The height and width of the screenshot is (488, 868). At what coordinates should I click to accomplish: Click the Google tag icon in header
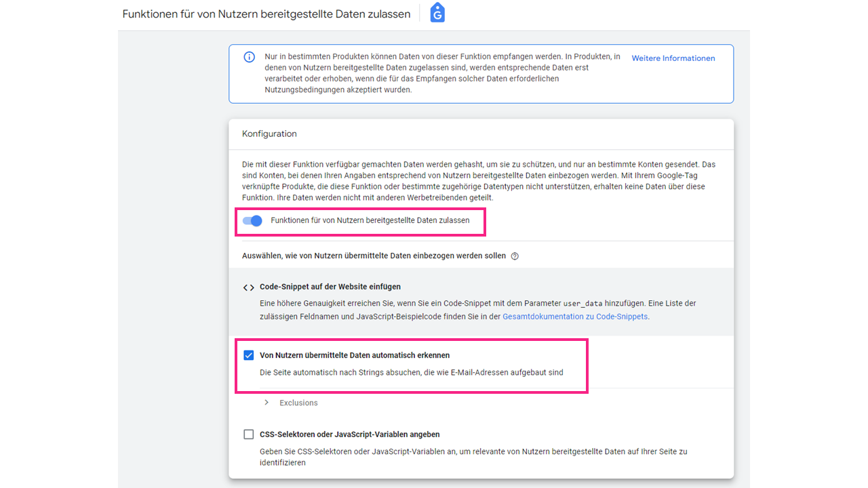pyautogui.click(x=437, y=13)
